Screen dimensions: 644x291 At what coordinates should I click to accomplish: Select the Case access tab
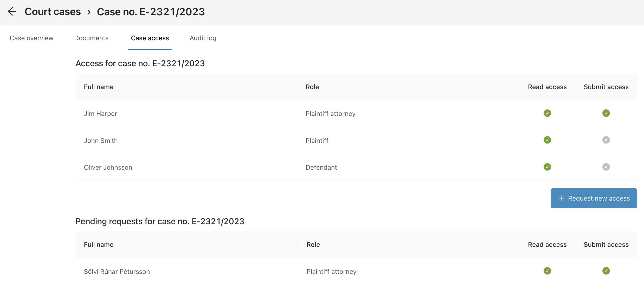tap(150, 38)
